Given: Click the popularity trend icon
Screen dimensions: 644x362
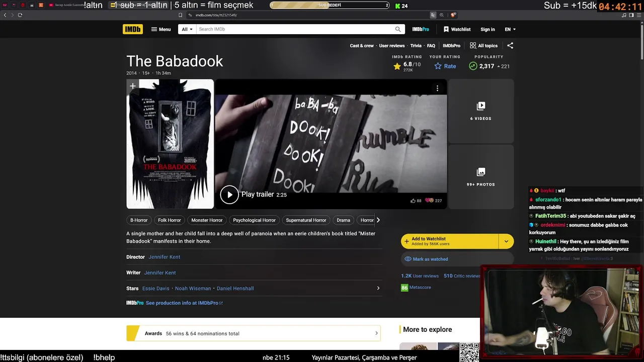Looking at the screenshot, I should tap(473, 66).
